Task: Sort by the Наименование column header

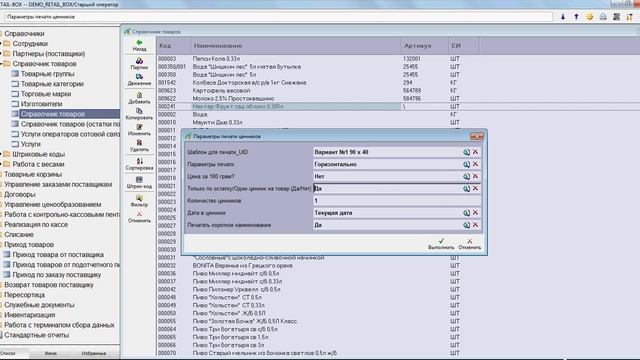Action: 296,46
